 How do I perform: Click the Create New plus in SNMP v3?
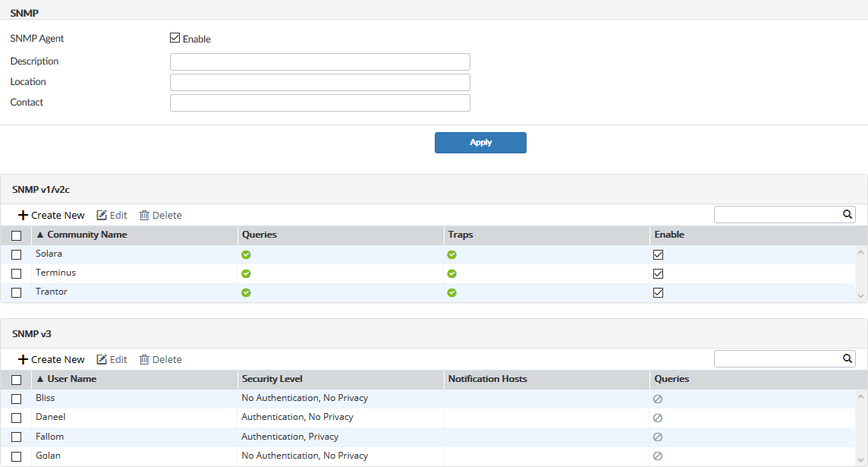(x=23, y=360)
